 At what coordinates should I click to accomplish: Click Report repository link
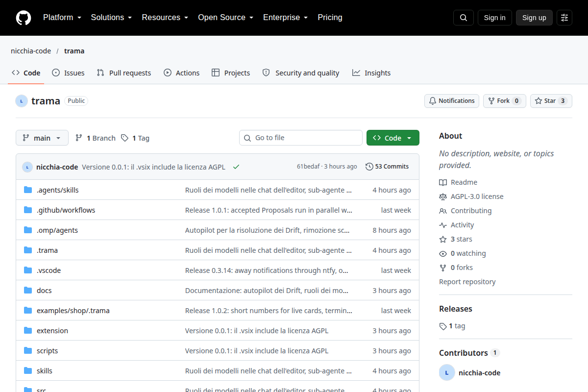coord(467,282)
